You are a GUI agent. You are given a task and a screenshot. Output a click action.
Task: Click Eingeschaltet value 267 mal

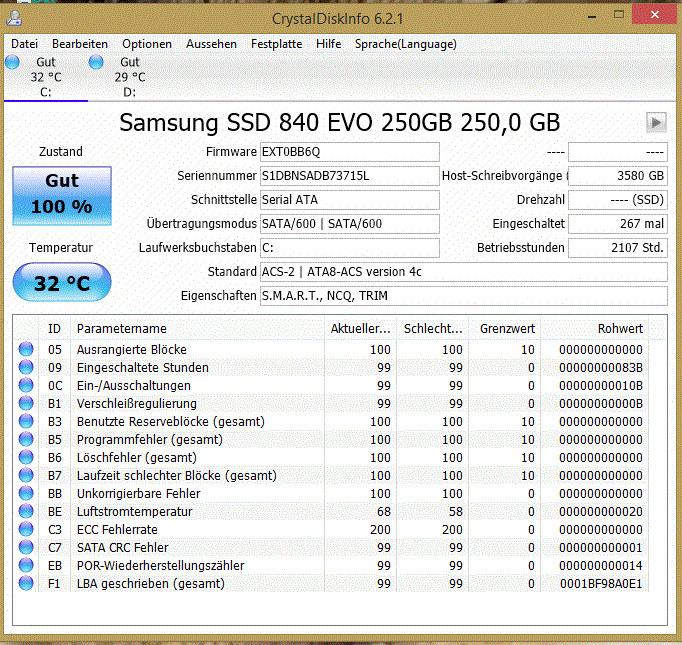618,224
